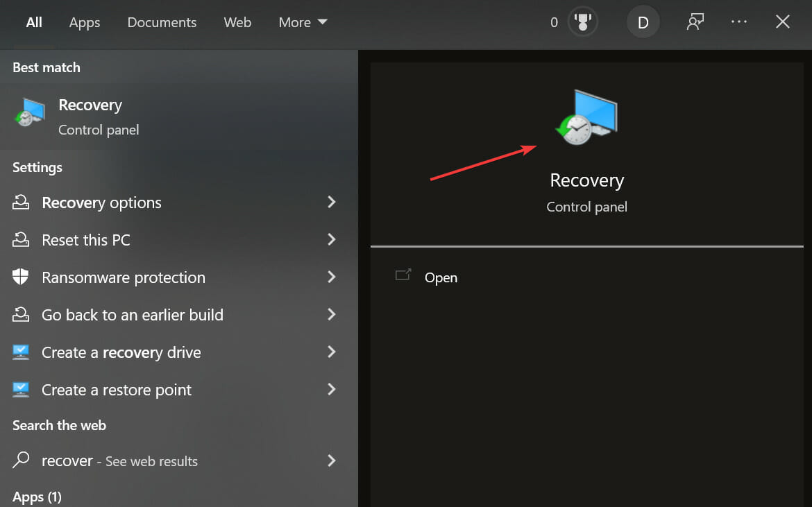Open Reset this PC setting

[x=178, y=240]
